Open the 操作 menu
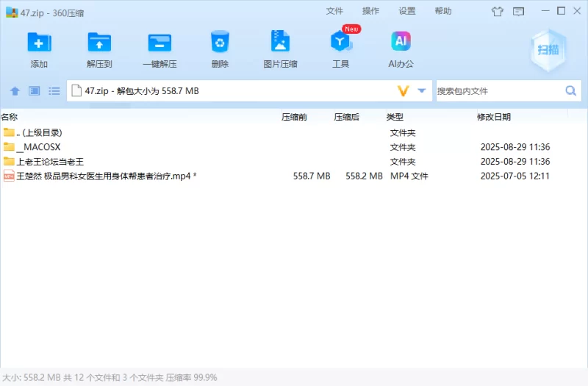This screenshot has width=588, height=386. pos(371,11)
